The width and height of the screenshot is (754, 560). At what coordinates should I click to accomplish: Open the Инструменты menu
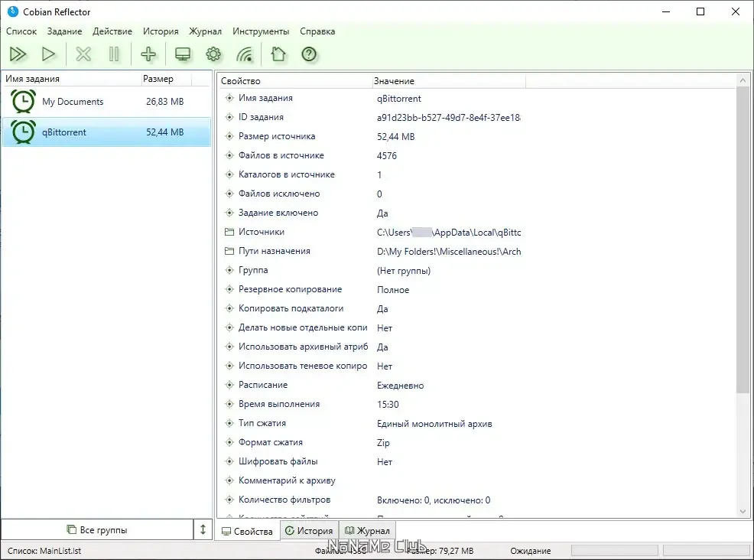(x=261, y=31)
